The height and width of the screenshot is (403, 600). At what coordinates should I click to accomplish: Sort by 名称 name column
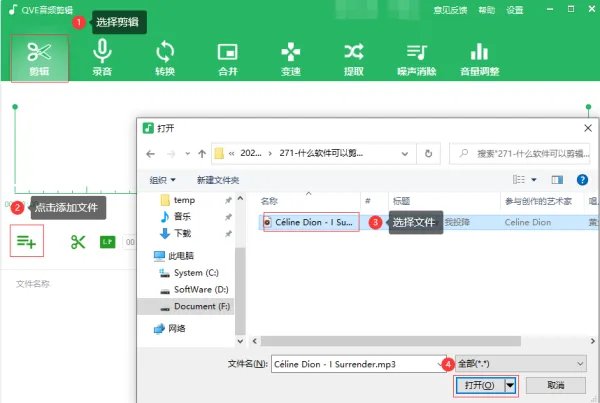269,201
